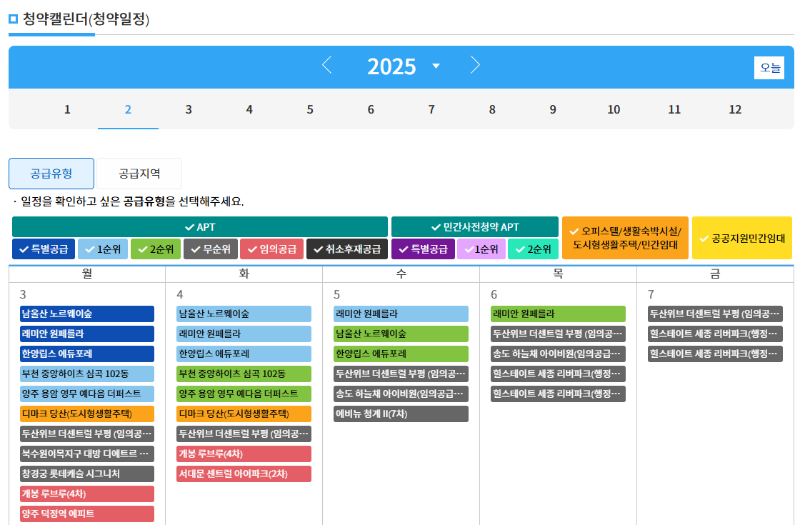Screen dimensions: 800x525
Task: Open 래미안 원페를라 on Wednesday 5
Action: point(401,314)
